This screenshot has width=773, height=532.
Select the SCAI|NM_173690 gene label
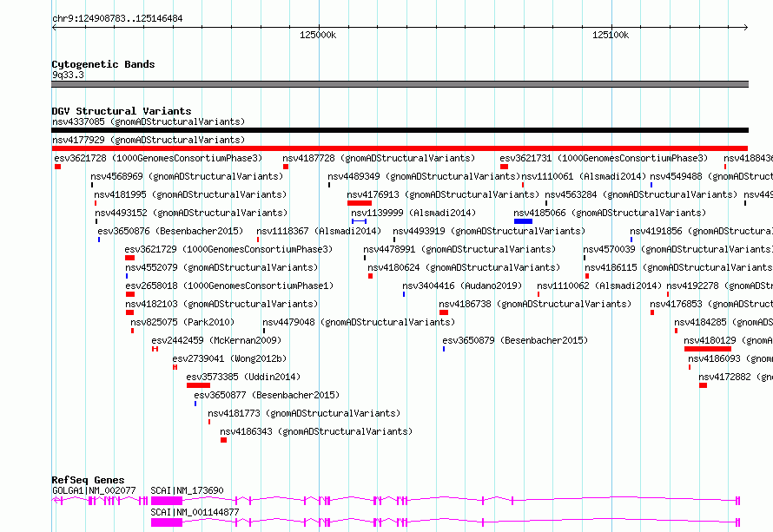187,490
